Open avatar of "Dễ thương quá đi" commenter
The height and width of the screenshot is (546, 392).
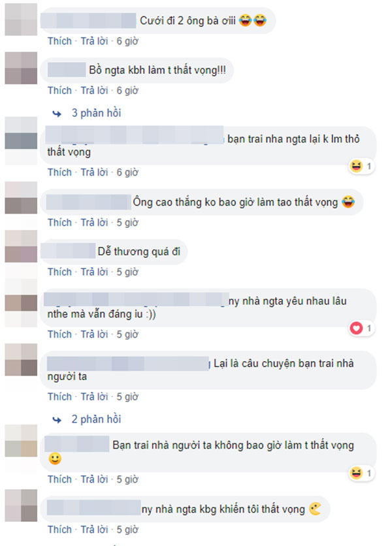click(x=21, y=246)
